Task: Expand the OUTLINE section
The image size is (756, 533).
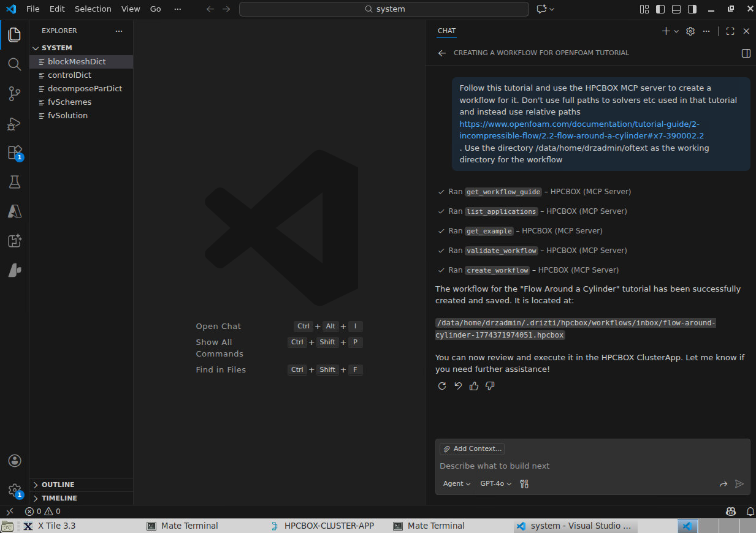Action: coord(81,485)
